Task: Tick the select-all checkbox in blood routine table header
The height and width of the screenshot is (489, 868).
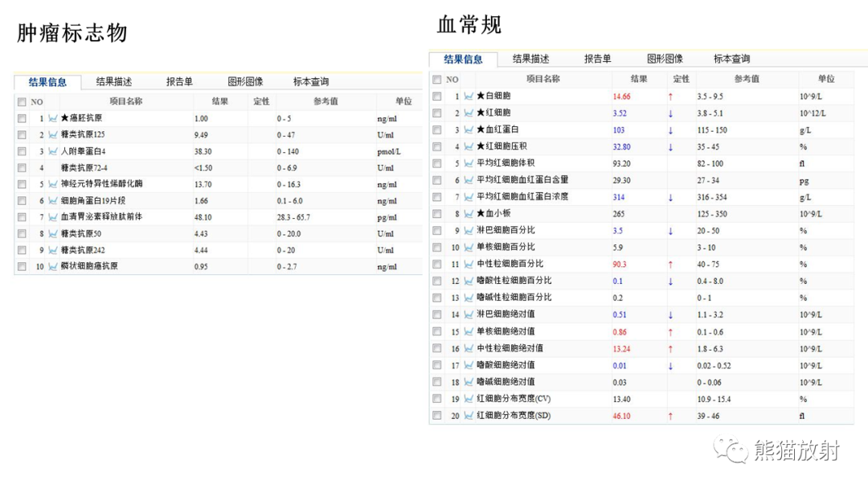Action: coord(436,79)
